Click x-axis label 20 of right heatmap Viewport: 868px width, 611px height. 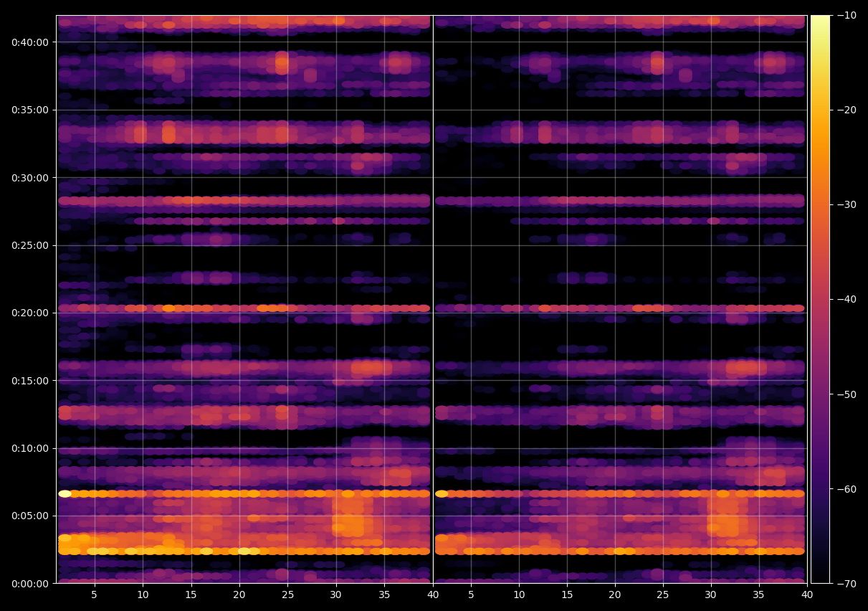pyautogui.click(x=615, y=595)
